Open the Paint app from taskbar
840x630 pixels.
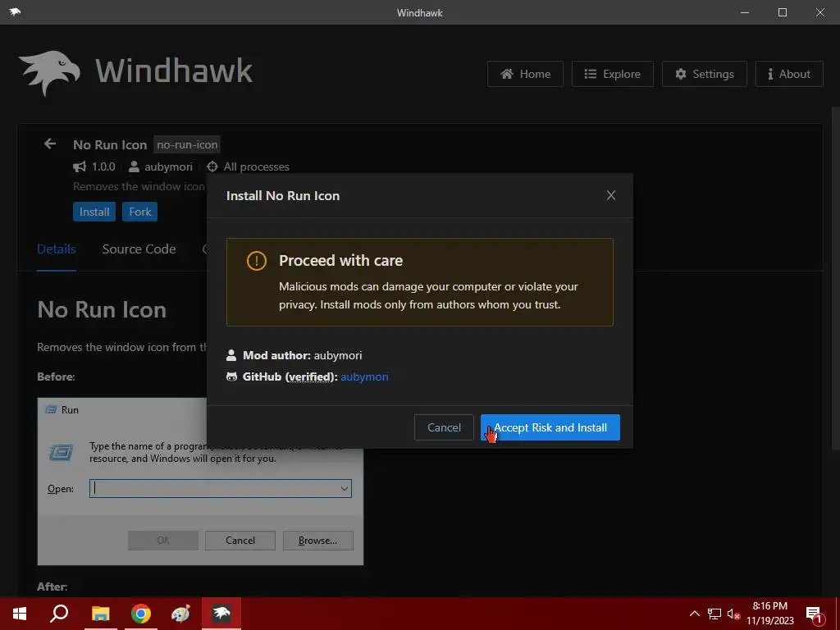[x=180, y=614]
